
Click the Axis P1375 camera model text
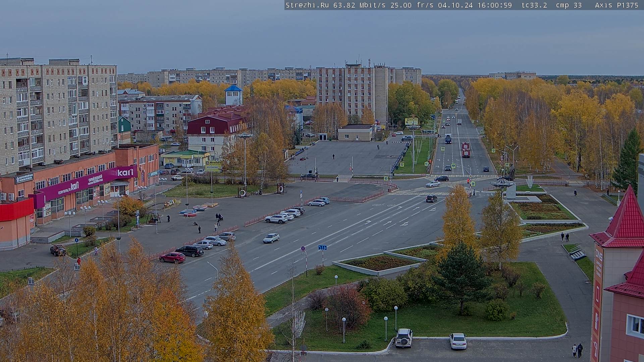[x=617, y=5]
